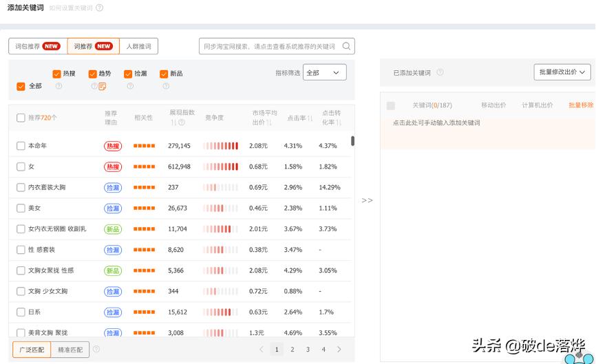Screen dimensions: 596x364
Task: Go to previous page arrow
Action: (x=261, y=349)
